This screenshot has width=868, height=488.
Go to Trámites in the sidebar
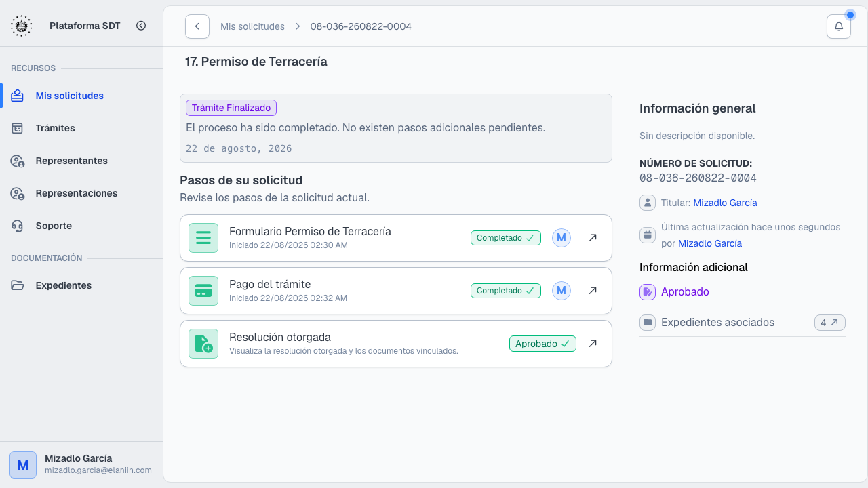81,128
